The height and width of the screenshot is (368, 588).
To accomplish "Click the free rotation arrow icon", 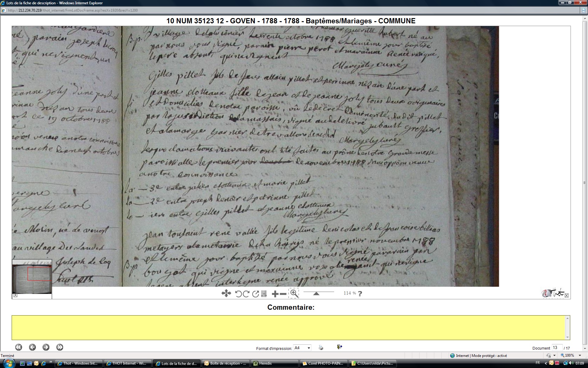I will (x=255, y=294).
